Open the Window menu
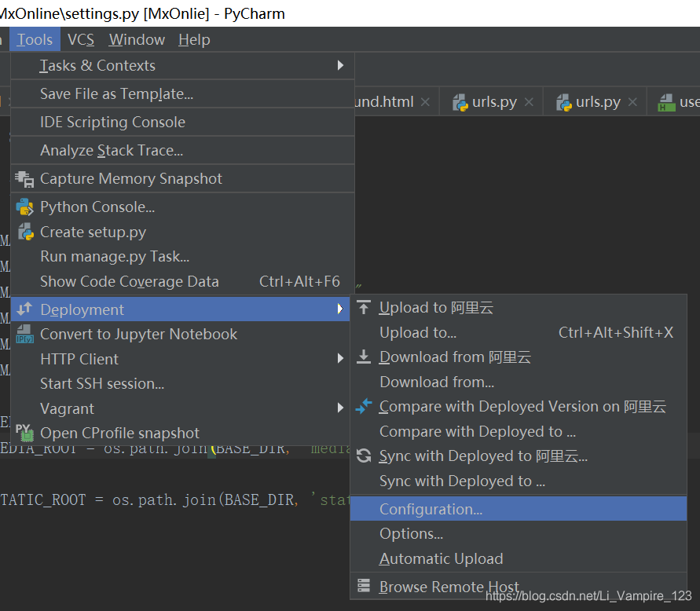The width and height of the screenshot is (700, 611). pyautogui.click(x=137, y=40)
